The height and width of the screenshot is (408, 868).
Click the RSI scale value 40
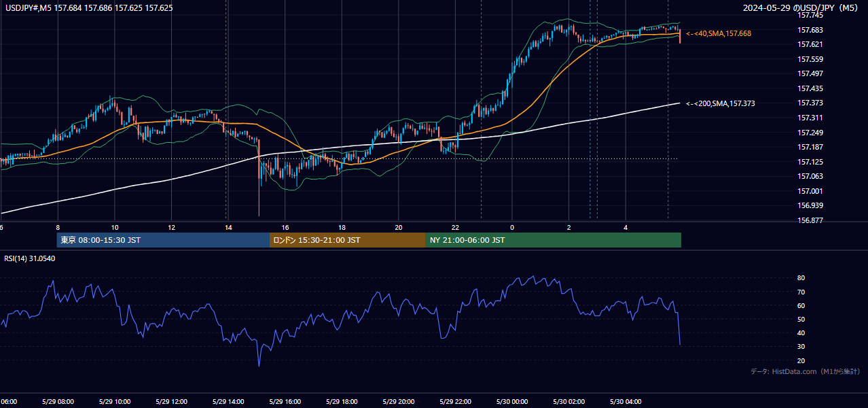click(x=801, y=333)
